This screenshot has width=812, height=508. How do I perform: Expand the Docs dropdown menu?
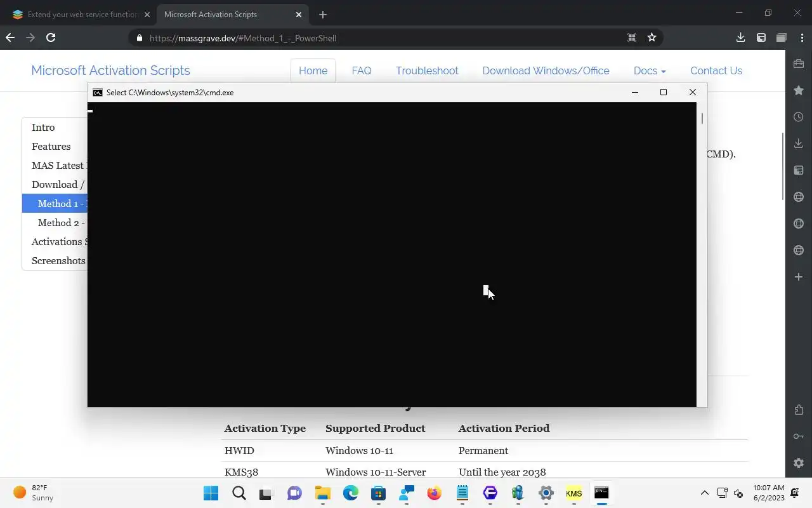tap(650, 70)
